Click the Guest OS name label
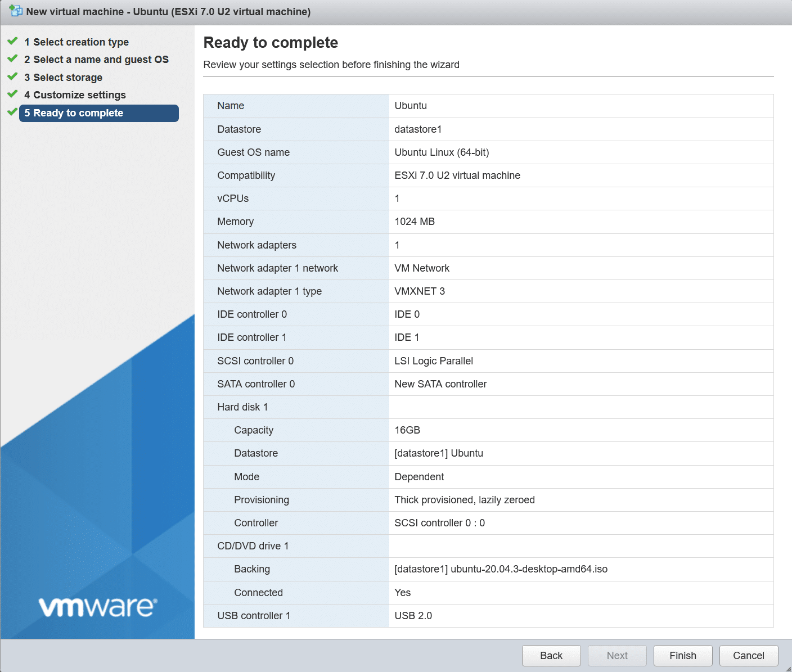The width and height of the screenshot is (792, 672). pos(253,152)
